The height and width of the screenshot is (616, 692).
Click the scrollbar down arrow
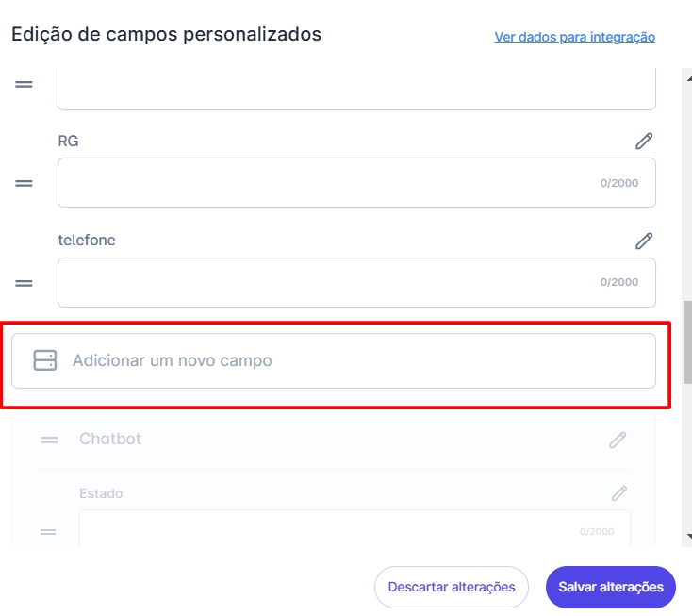coord(686,536)
